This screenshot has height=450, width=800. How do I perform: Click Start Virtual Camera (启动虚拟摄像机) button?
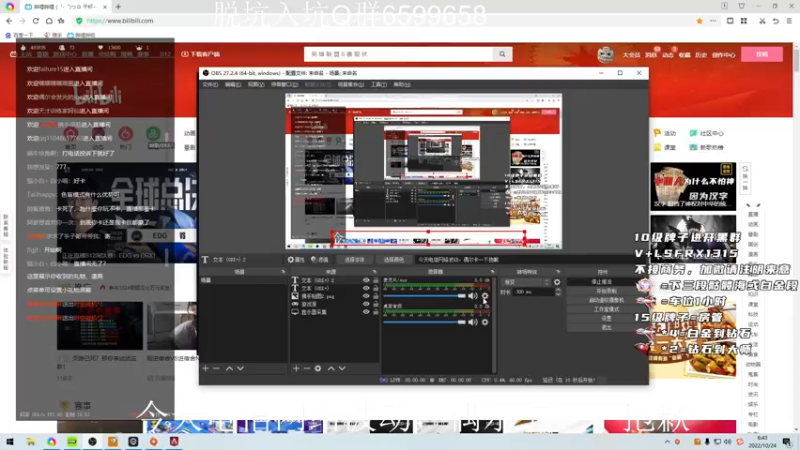606,300
